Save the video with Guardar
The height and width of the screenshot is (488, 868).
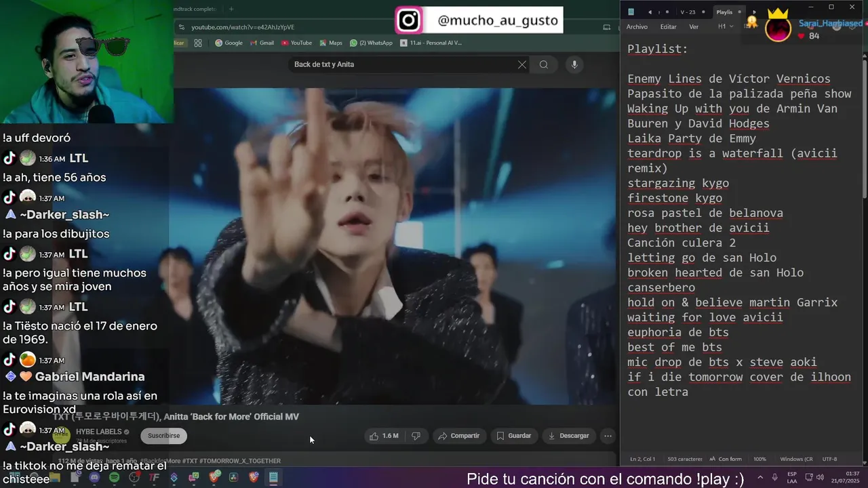coord(513,436)
